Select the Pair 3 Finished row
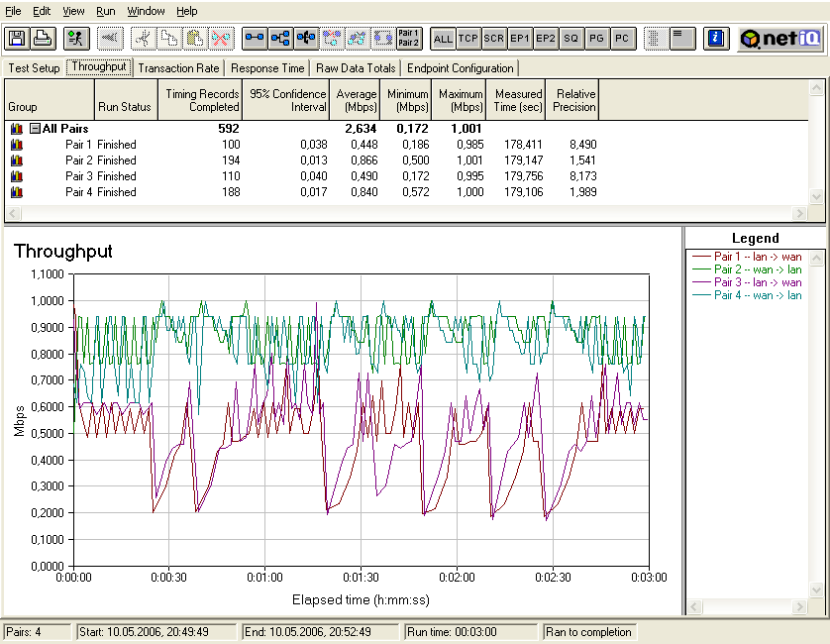 (x=99, y=176)
